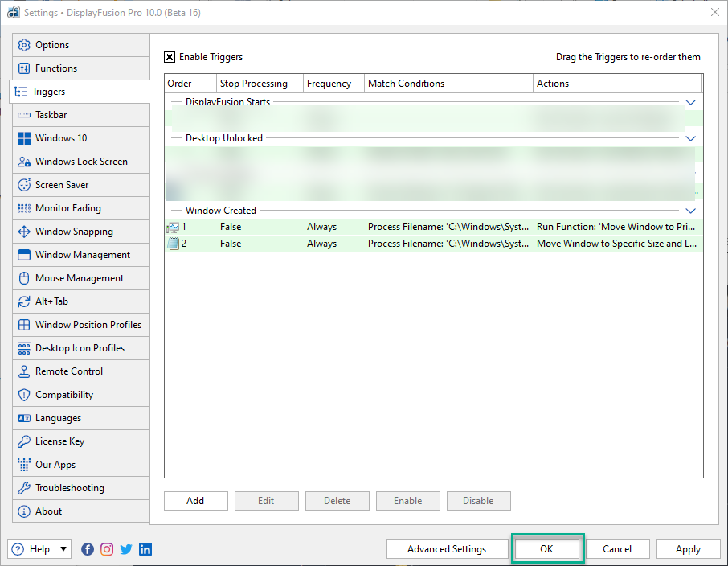This screenshot has height=566, width=728.
Task: Select trigger 'Move Window to Specific Size and L...'
Action: point(434,244)
